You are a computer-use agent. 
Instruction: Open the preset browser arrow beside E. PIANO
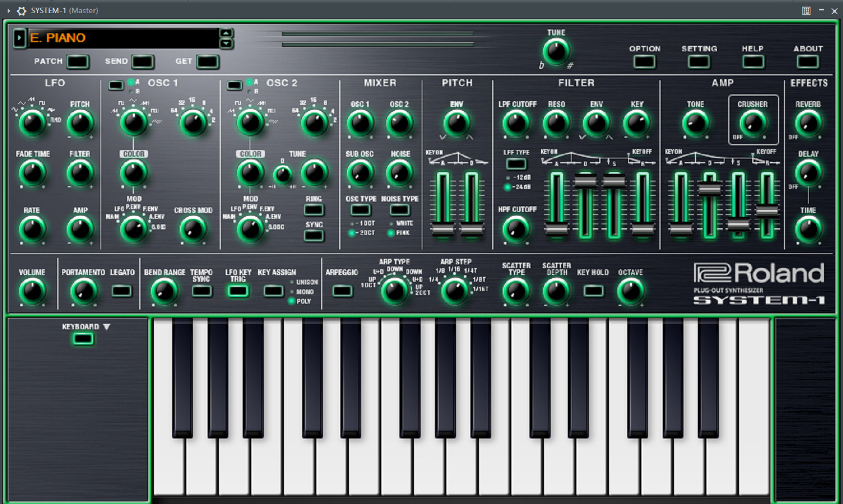pyautogui.click(x=19, y=38)
